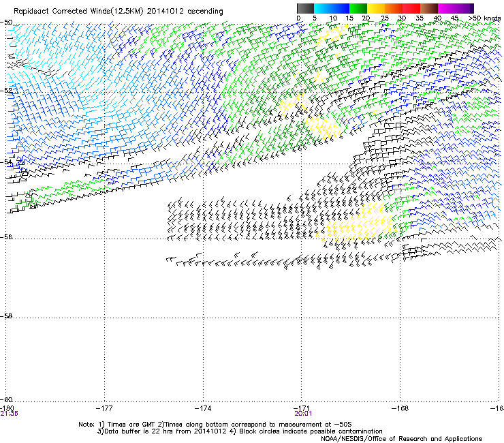Click the latitude label '-54'
The height and width of the screenshot is (443, 504).
[x=6, y=162]
